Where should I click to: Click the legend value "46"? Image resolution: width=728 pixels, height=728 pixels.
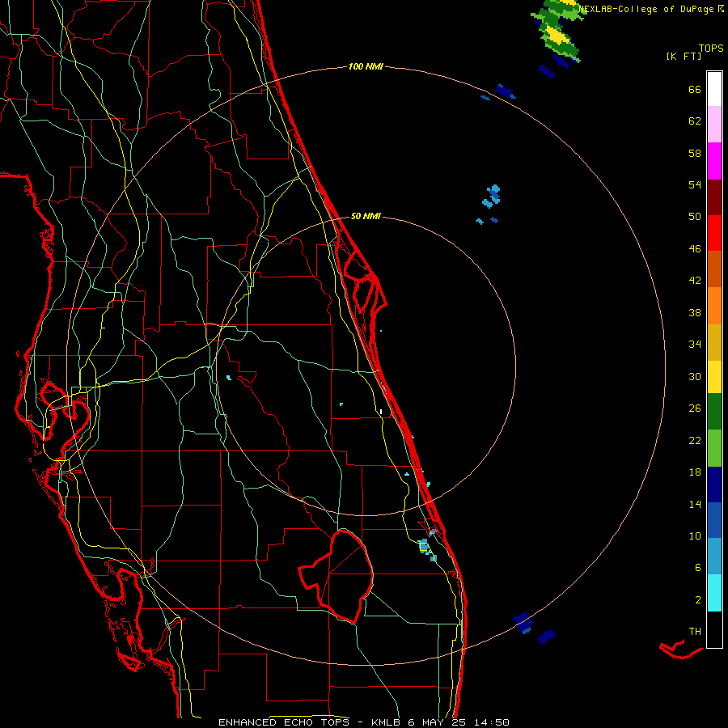[695, 249]
